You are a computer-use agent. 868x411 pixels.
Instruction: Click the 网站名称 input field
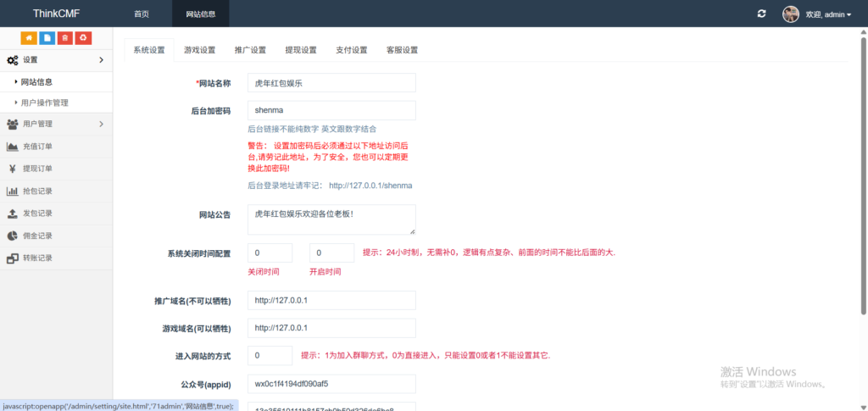click(331, 83)
